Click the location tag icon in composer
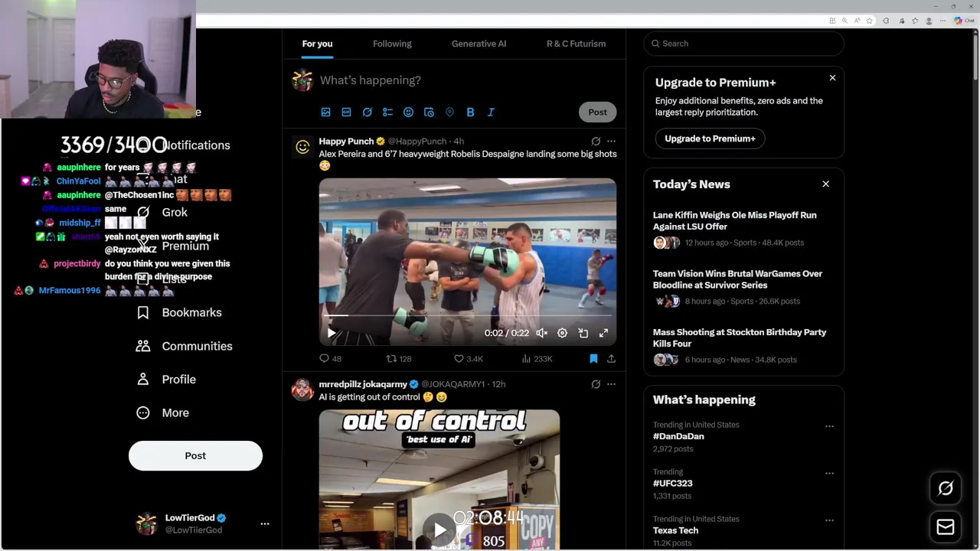The width and height of the screenshot is (980, 551). 449,112
